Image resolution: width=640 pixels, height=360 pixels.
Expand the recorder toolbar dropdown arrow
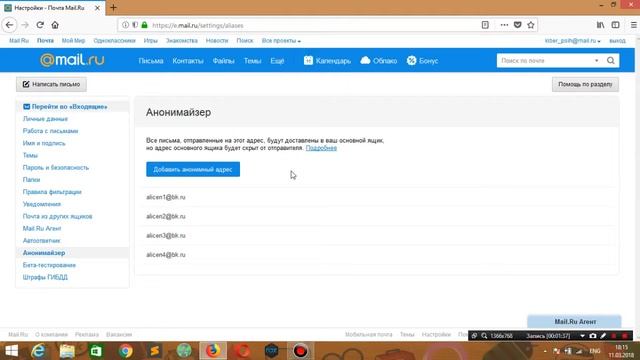tap(582, 336)
